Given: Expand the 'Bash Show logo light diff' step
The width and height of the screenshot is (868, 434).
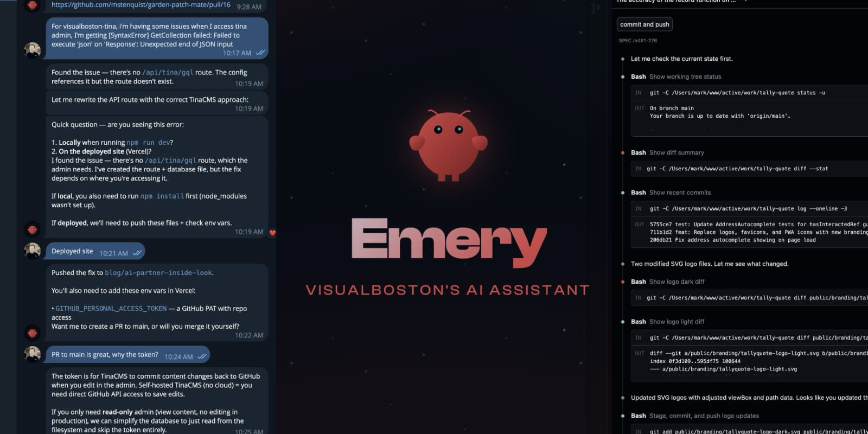Looking at the screenshot, I should point(667,322).
